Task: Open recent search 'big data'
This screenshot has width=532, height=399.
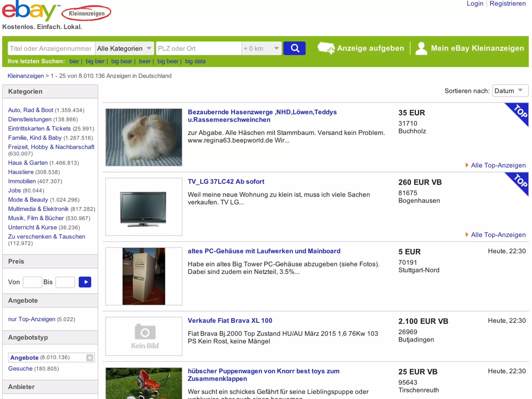Action: (x=195, y=61)
